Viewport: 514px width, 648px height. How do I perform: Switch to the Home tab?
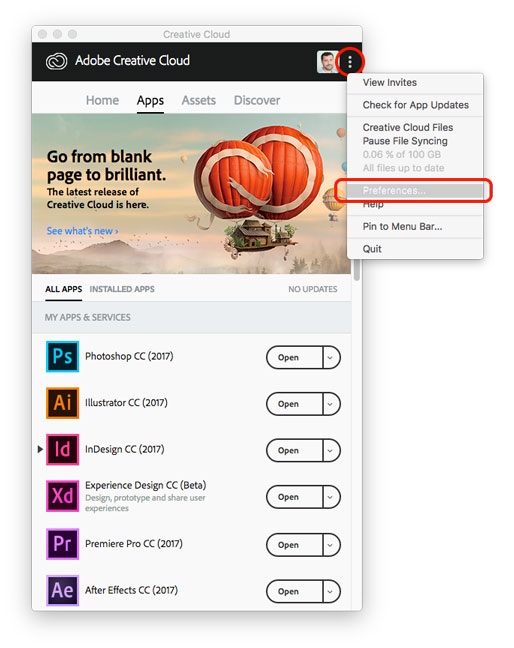click(102, 100)
